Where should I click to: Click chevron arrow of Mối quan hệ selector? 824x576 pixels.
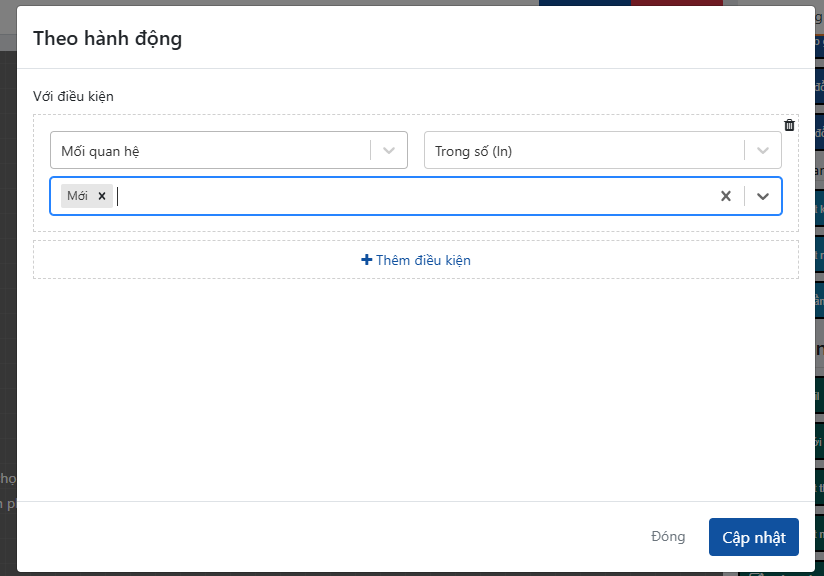(x=389, y=151)
